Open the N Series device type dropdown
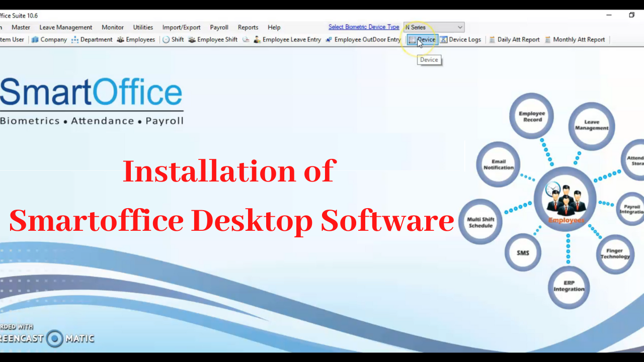The width and height of the screenshot is (644, 362). pyautogui.click(x=433, y=27)
